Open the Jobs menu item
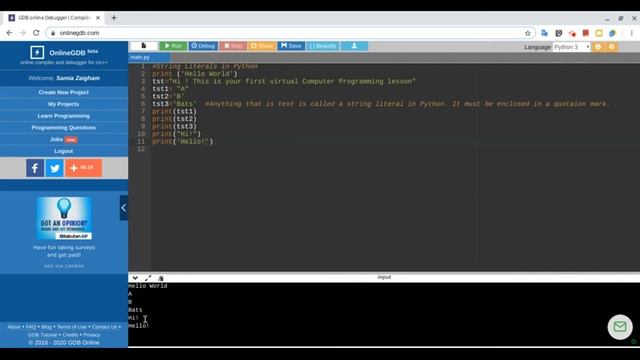The height and width of the screenshot is (360, 640). [x=64, y=140]
